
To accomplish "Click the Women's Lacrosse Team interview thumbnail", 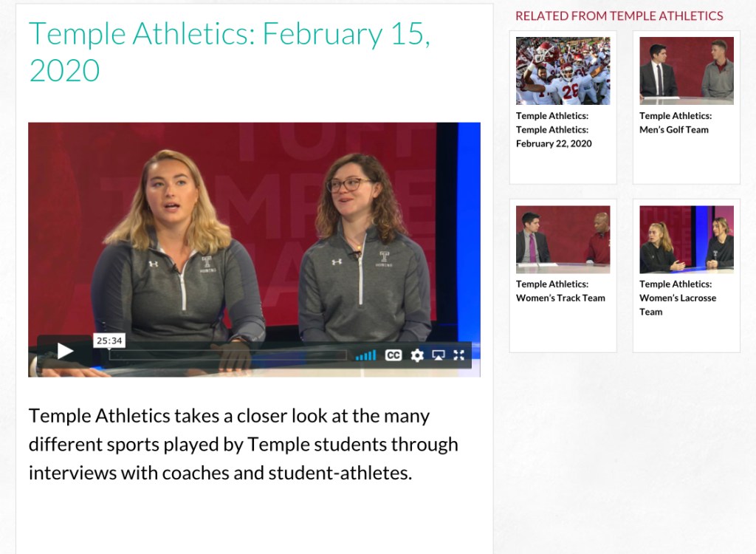I will (x=686, y=238).
